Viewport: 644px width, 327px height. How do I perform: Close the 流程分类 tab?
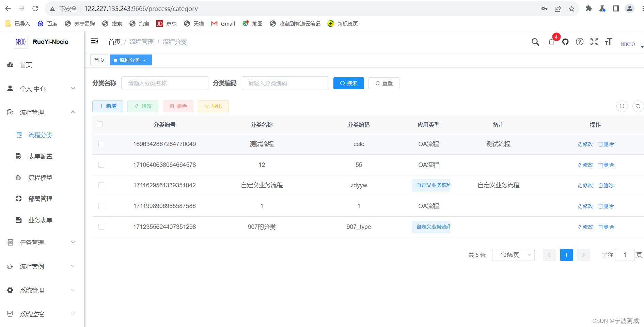coord(145,60)
